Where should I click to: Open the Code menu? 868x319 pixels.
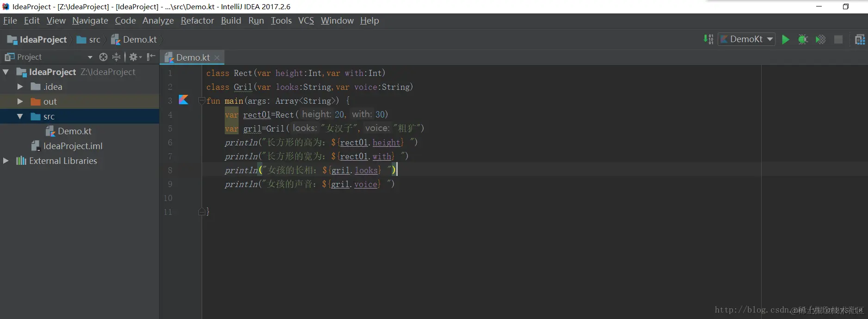click(x=125, y=20)
